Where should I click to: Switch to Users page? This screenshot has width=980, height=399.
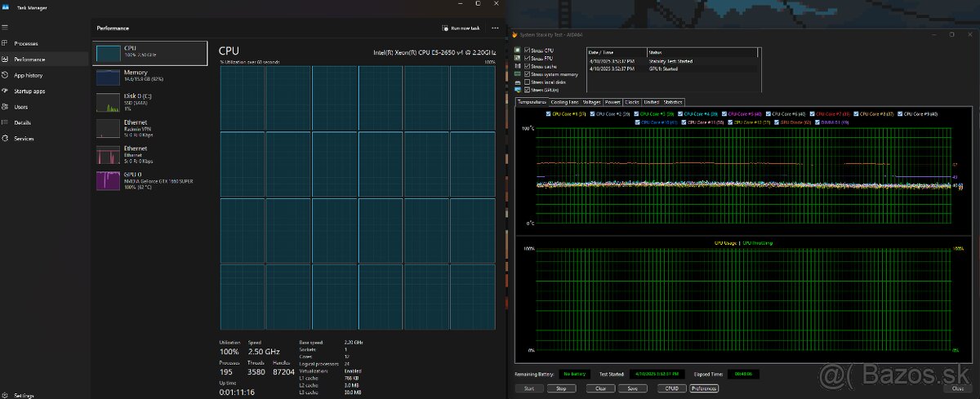coord(20,107)
